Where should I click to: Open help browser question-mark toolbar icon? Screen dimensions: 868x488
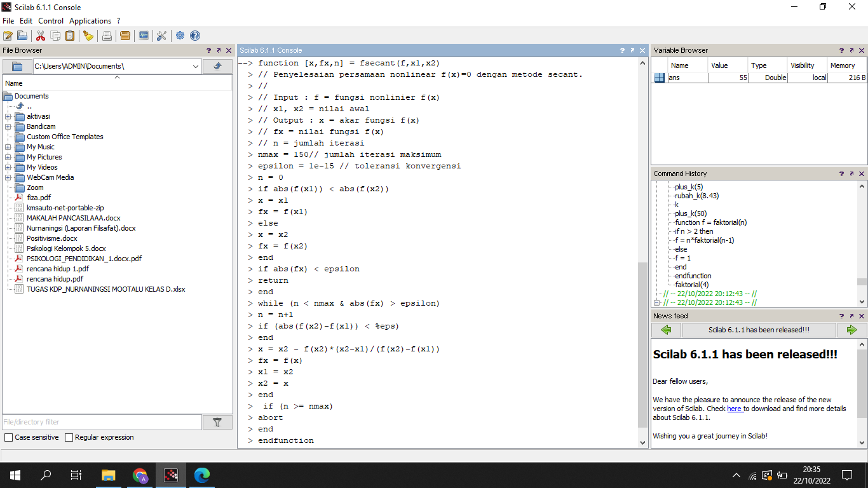(195, 36)
